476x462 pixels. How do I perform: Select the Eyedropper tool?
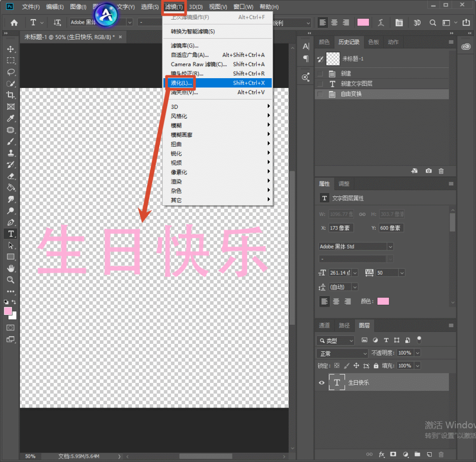(11, 118)
